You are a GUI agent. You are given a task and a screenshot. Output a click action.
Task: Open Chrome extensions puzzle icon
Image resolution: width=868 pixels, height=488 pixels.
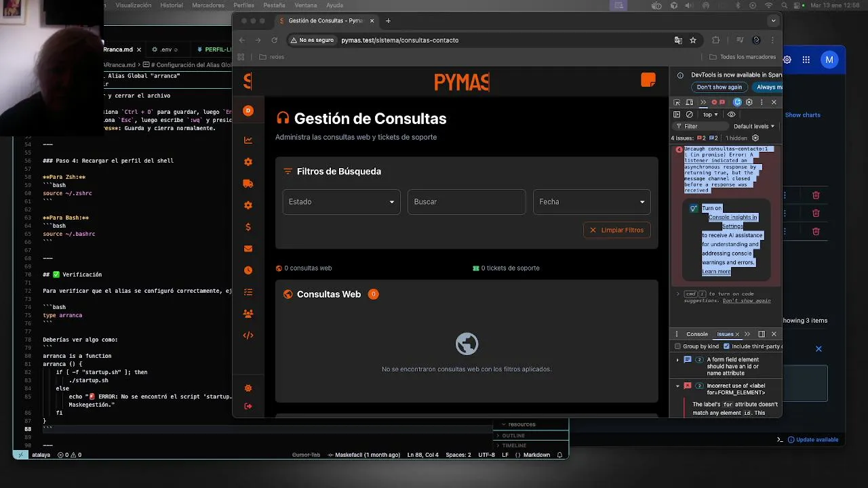[715, 40]
